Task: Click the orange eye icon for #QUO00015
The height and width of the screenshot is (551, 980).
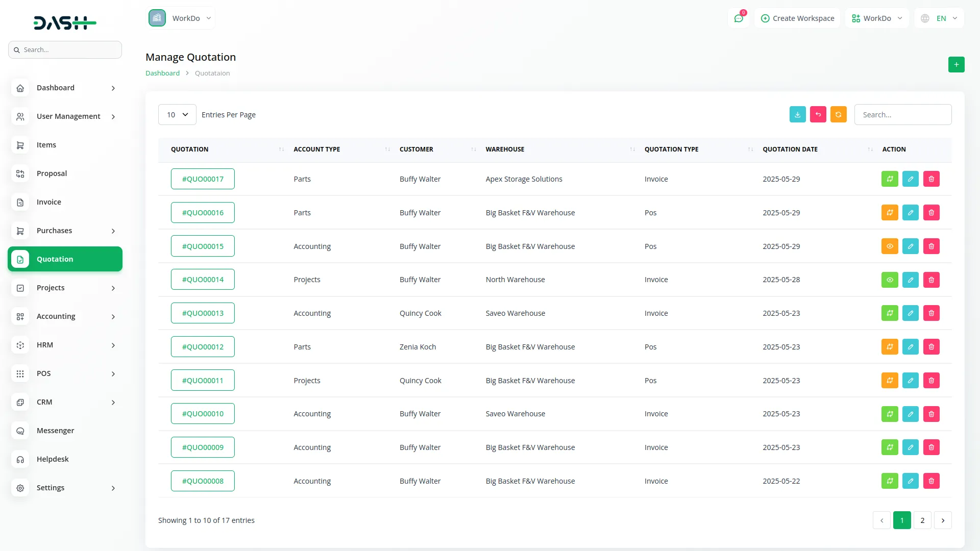Action: coord(889,246)
